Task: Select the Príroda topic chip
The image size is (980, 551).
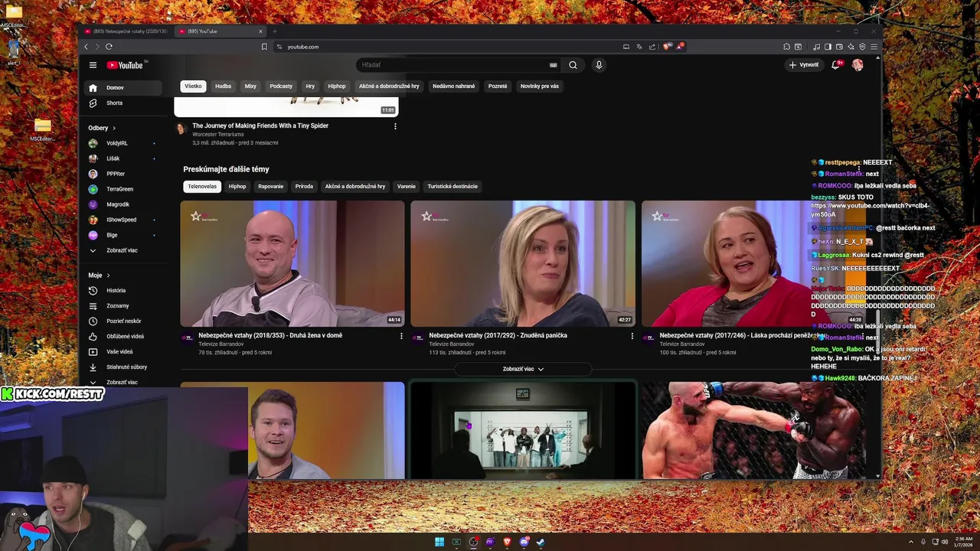Action: click(304, 186)
